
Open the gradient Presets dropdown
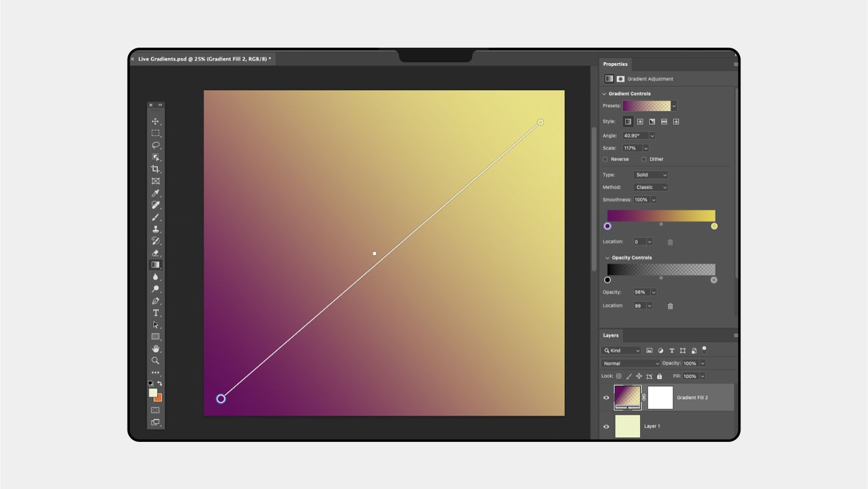click(673, 106)
